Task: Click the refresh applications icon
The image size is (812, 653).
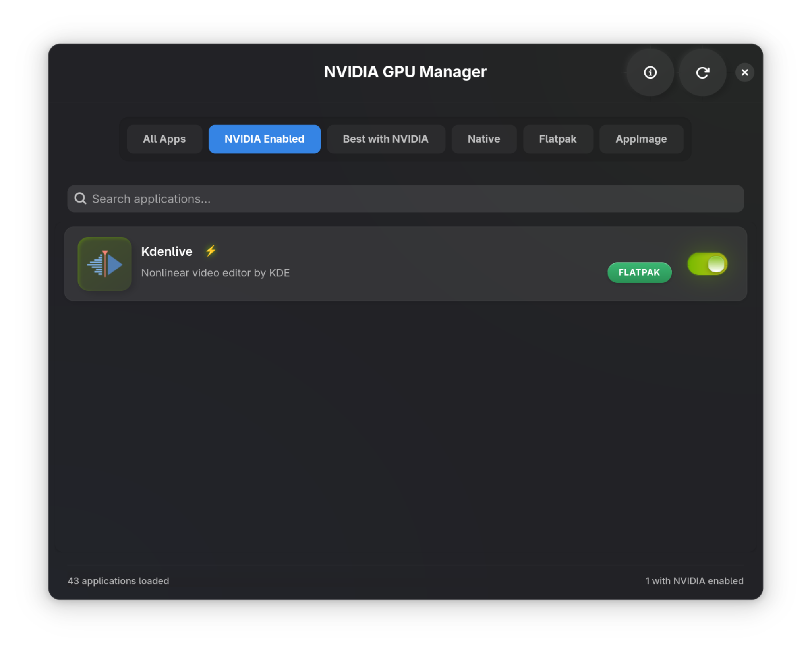Action: pyautogui.click(x=702, y=72)
